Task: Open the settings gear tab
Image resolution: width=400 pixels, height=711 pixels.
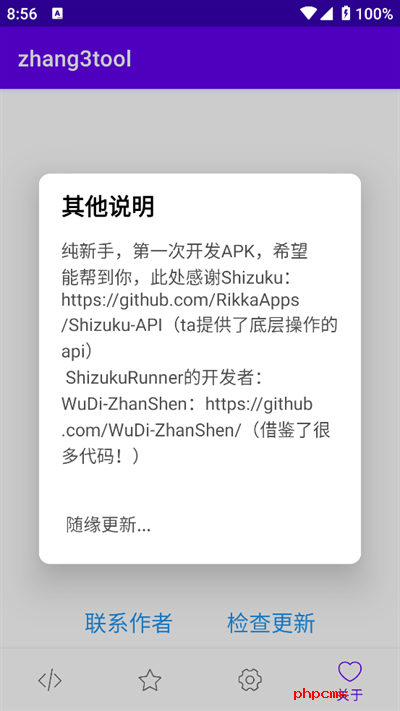Action: (250, 680)
